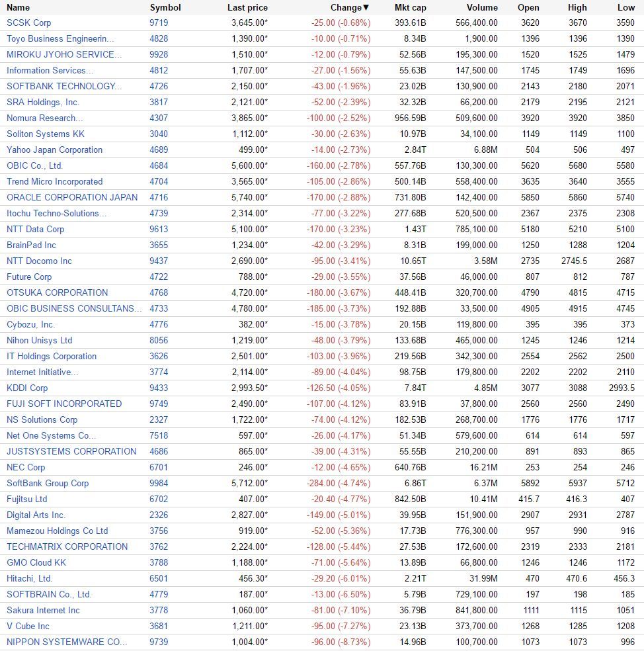The height and width of the screenshot is (651, 644).
Task: Open Net One Systems link
Action: point(51,435)
